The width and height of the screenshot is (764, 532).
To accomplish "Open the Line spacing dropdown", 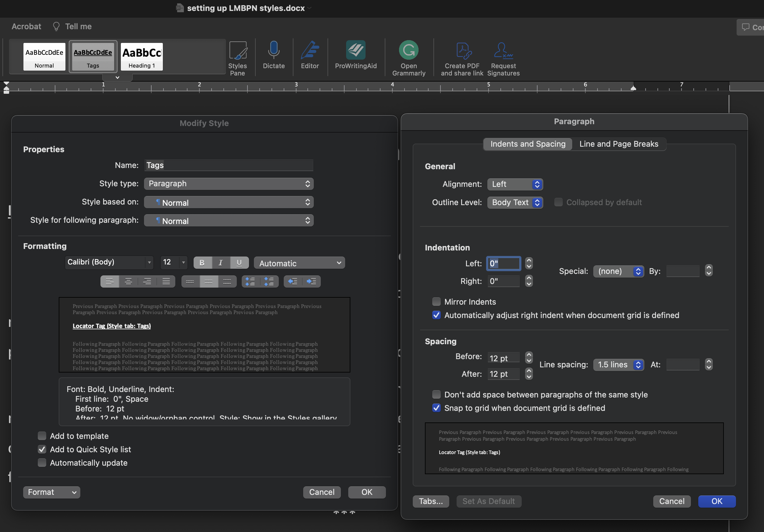I will tap(619, 365).
